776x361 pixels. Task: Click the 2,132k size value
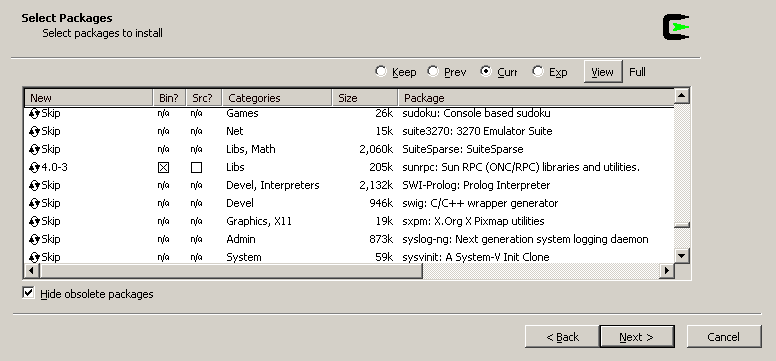pos(377,185)
